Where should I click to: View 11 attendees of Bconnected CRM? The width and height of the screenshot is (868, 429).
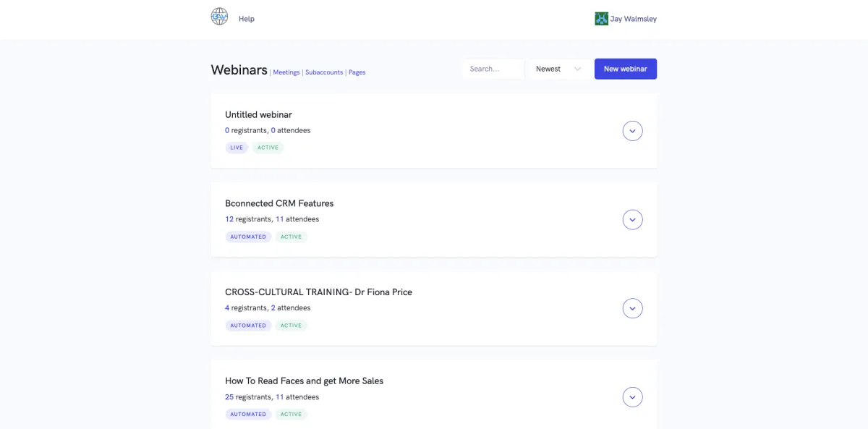(297, 219)
